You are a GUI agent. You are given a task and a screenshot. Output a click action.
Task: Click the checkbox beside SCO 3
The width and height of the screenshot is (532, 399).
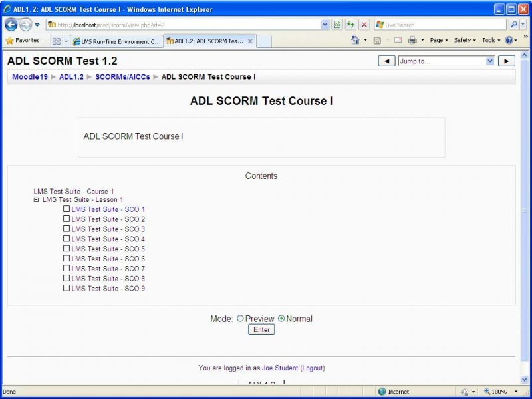66,229
